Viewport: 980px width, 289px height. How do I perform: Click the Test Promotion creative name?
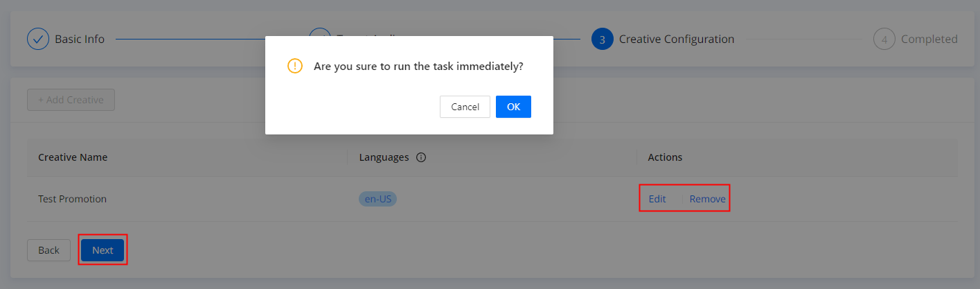coord(73,199)
